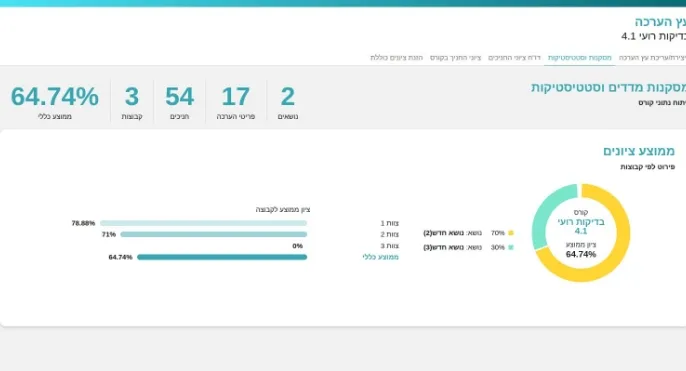This screenshot has height=371, width=686.
Task: Click the '17 פריטי הערכה' stat
Action: (x=235, y=102)
